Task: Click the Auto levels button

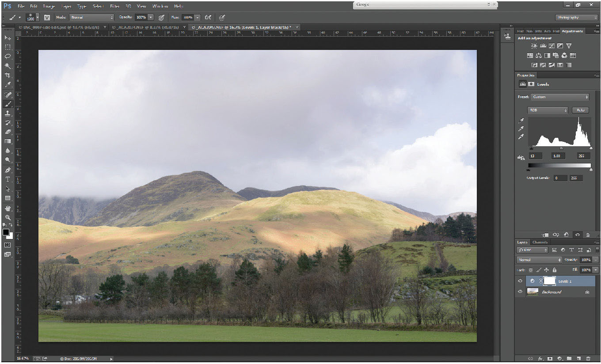Action: pyautogui.click(x=581, y=110)
